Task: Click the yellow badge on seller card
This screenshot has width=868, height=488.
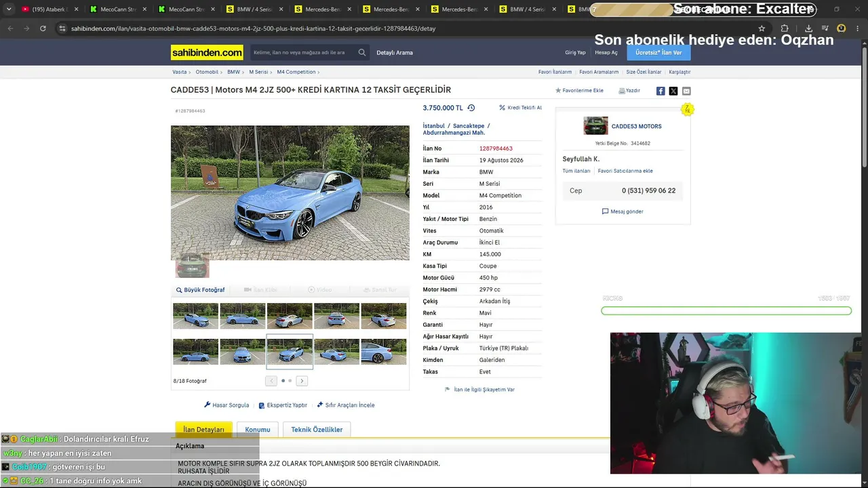Action: click(688, 109)
